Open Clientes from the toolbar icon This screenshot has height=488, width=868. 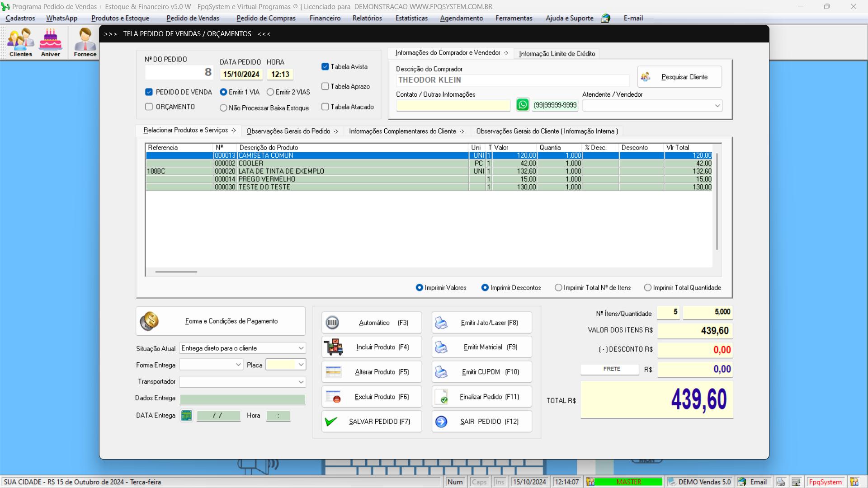click(21, 42)
